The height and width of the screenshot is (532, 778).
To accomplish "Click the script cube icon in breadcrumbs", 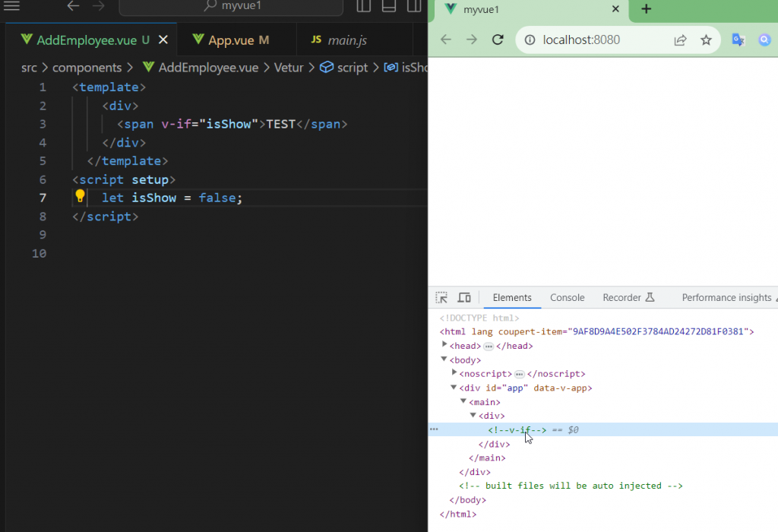I will point(327,67).
